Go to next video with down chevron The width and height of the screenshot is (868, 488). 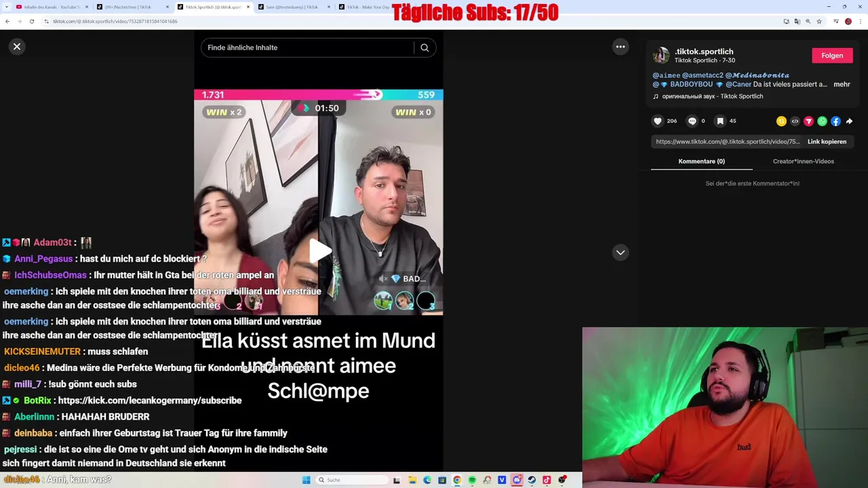point(620,252)
